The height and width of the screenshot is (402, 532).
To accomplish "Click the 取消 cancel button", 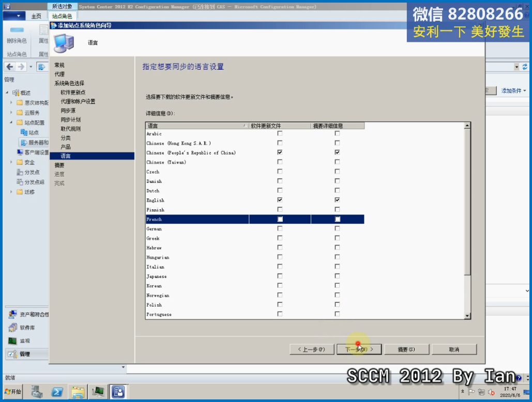I will [454, 349].
